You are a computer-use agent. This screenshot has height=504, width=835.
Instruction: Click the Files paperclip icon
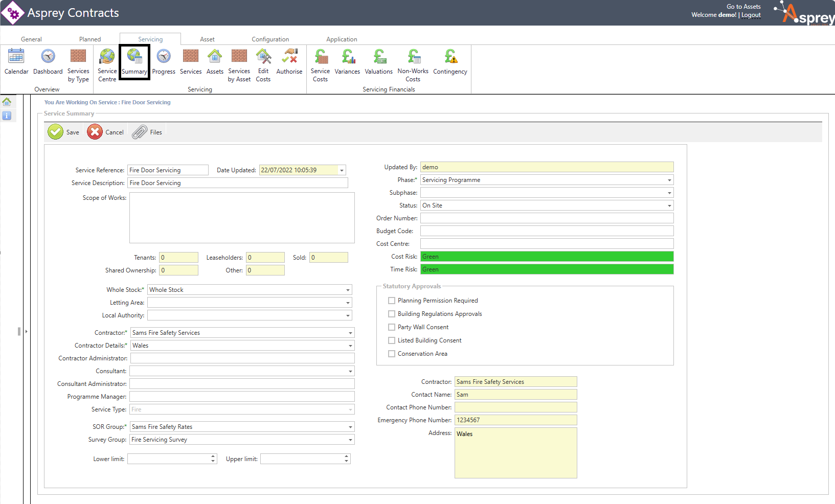tap(140, 132)
